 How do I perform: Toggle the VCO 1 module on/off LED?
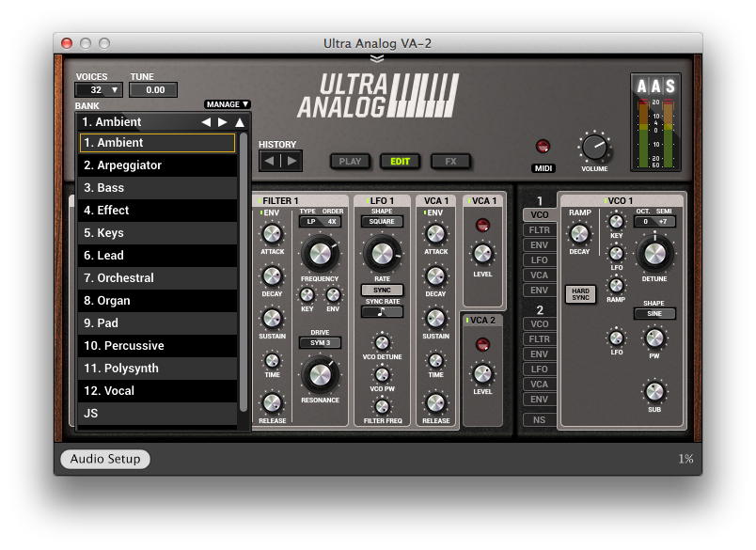606,200
